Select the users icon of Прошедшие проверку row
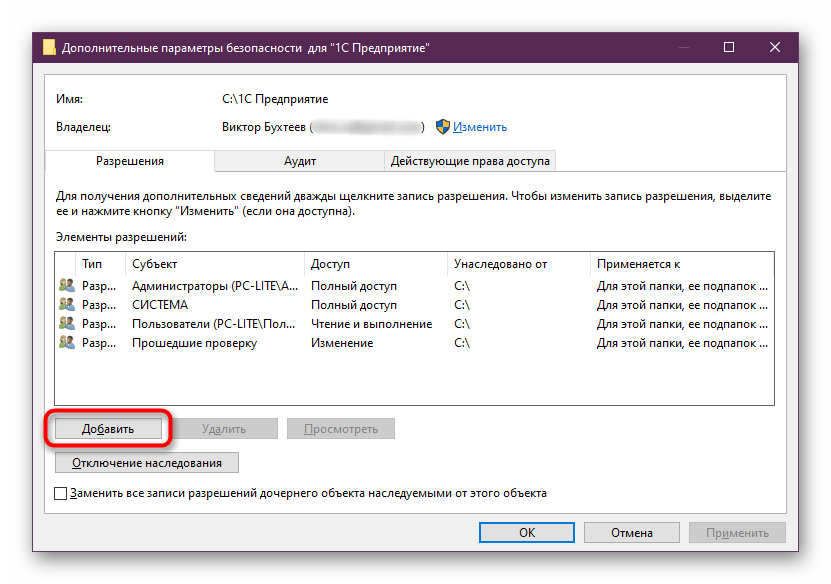The height and width of the screenshot is (584, 831). (x=67, y=342)
